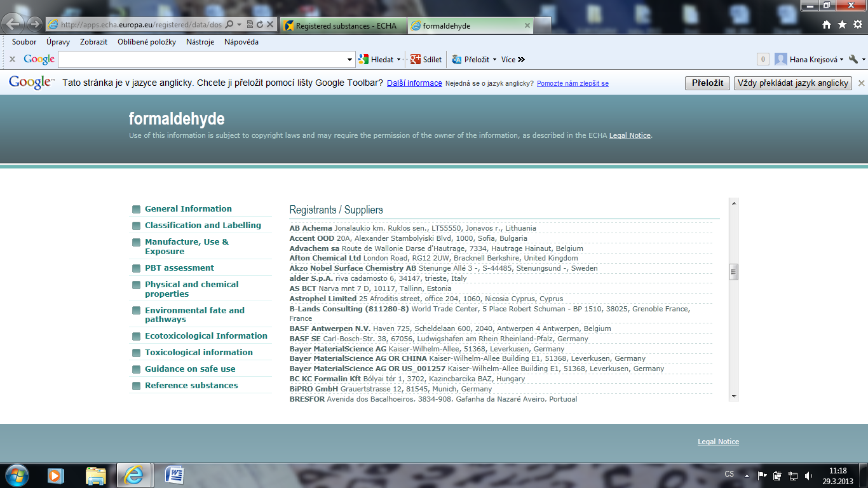This screenshot has height=488, width=868.
Task: Switch to Registered substances - ECHA tab
Action: 342,26
